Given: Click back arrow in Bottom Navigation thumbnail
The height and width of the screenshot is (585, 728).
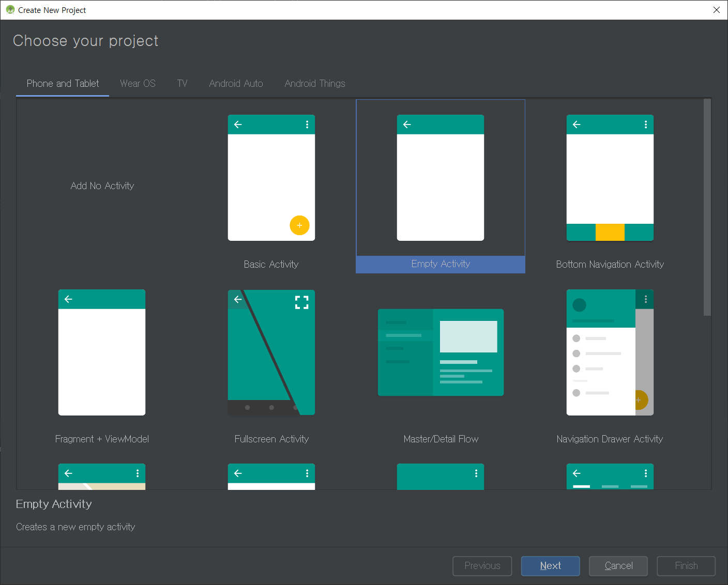Looking at the screenshot, I should (x=577, y=125).
